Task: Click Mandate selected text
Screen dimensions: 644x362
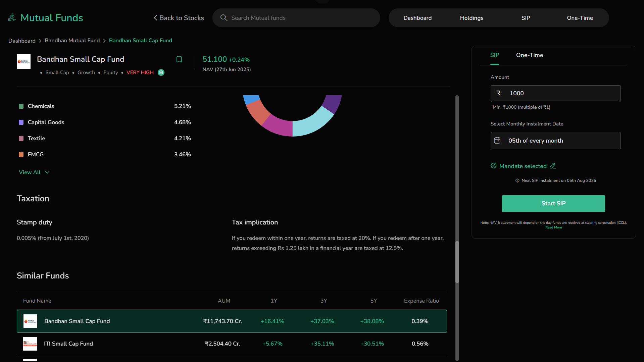Action: coord(523,166)
